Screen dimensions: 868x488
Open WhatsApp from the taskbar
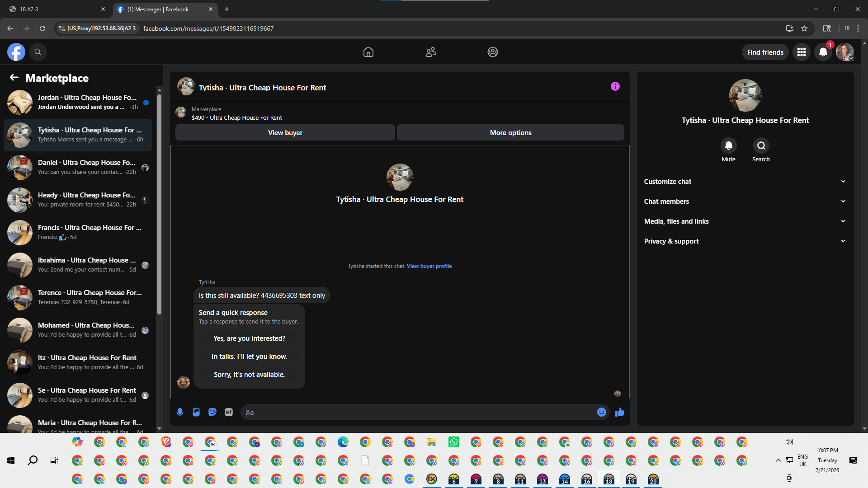pyautogui.click(x=454, y=442)
